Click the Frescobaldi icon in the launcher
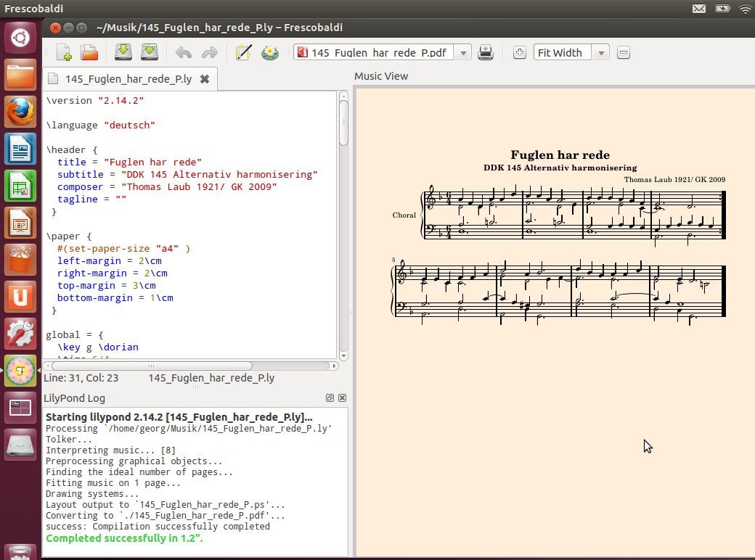Viewport: 755px width, 560px height. [x=20, y=371]
